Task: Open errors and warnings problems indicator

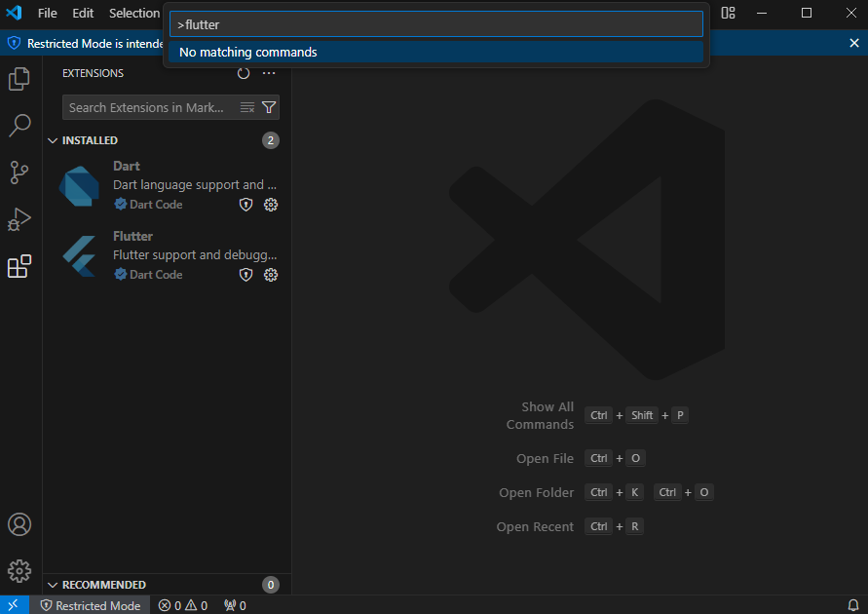Action: (x=183, y=605)
